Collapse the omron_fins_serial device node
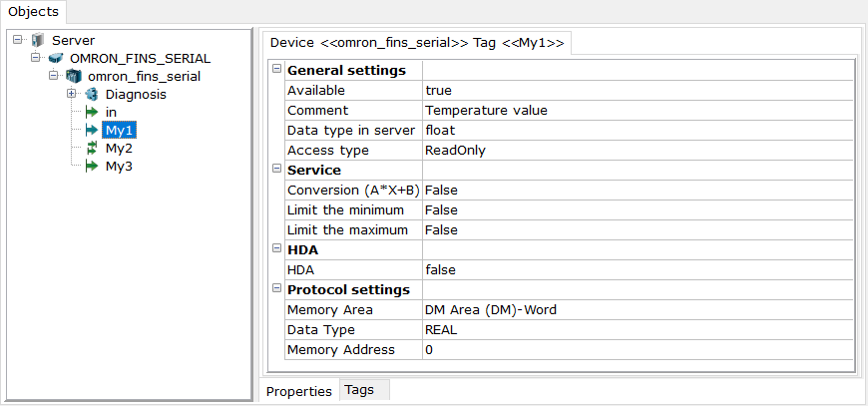 tap(53, 76)
